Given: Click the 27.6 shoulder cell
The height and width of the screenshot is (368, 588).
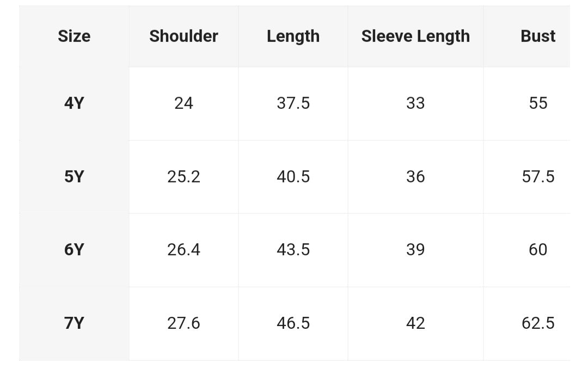Looking at the screenshot, I should 183,323.
